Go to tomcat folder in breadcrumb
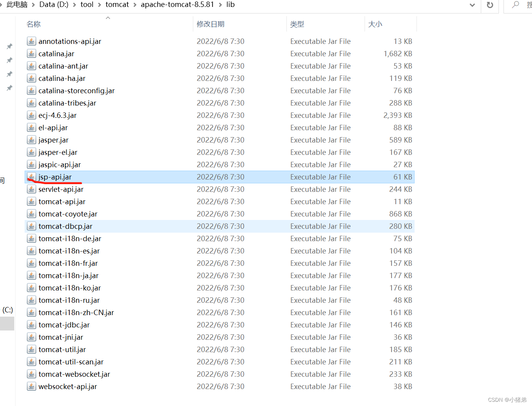Viewport: 532px width, 406px height. tap(117, 5)
